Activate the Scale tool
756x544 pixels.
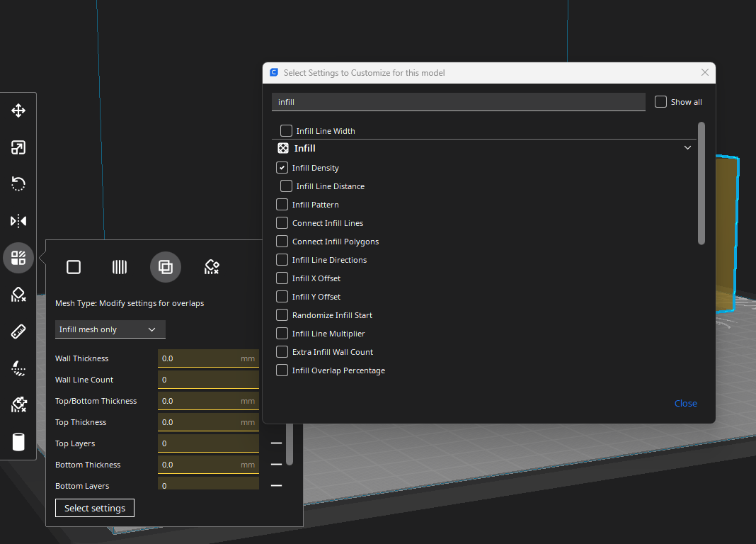(x=18, y=147)
